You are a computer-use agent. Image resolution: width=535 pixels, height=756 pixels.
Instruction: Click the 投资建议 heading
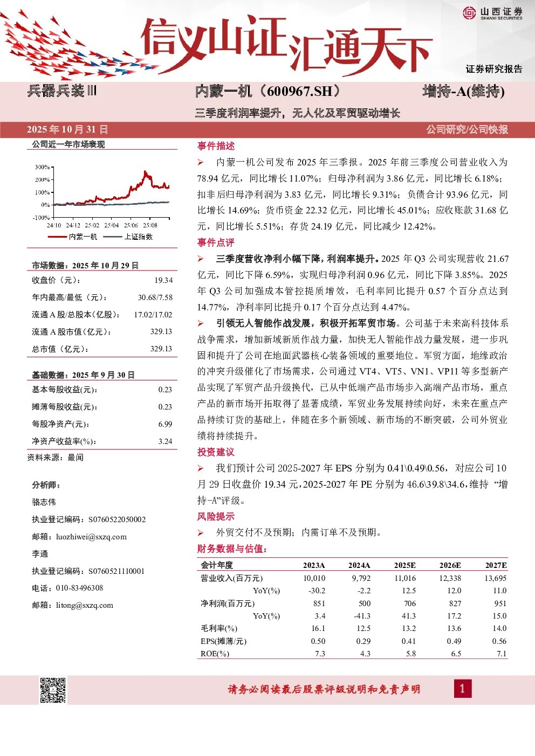216,452
